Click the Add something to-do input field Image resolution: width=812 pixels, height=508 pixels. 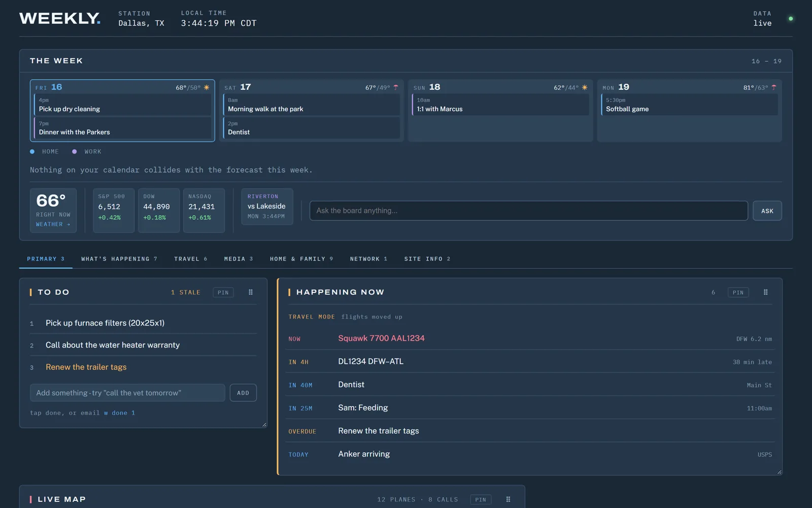click(x=127, y=393)
